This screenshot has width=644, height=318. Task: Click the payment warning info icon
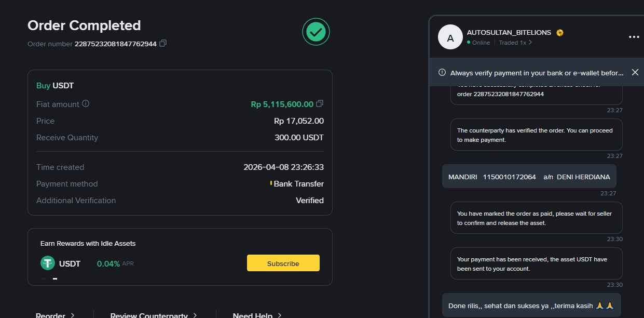(x=442, y=72)
